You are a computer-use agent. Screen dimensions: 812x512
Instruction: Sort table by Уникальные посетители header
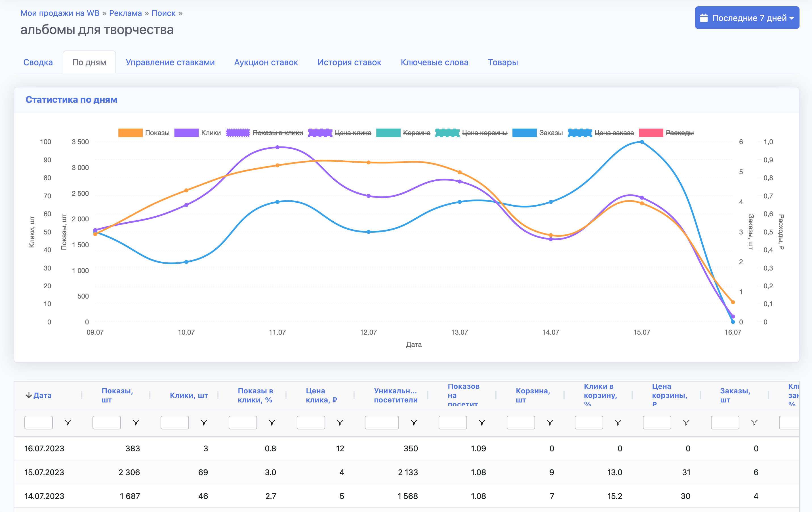click(395, 395)
